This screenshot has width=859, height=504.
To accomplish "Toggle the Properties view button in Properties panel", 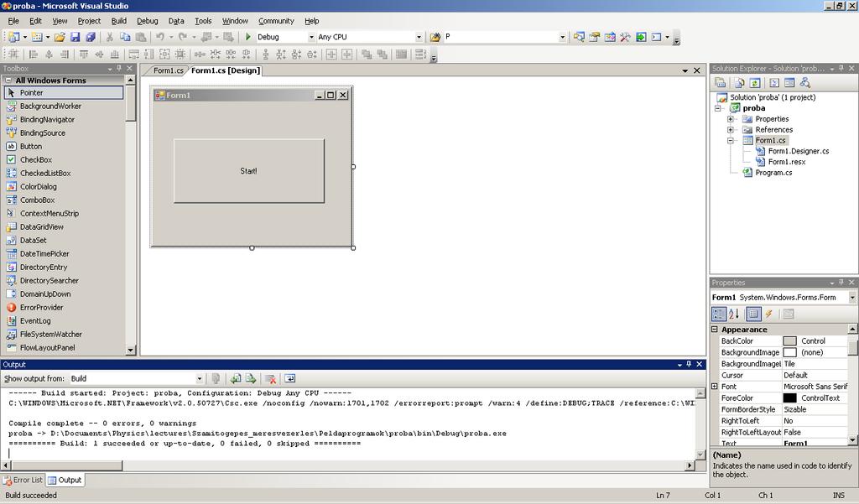I will (753, 314).
